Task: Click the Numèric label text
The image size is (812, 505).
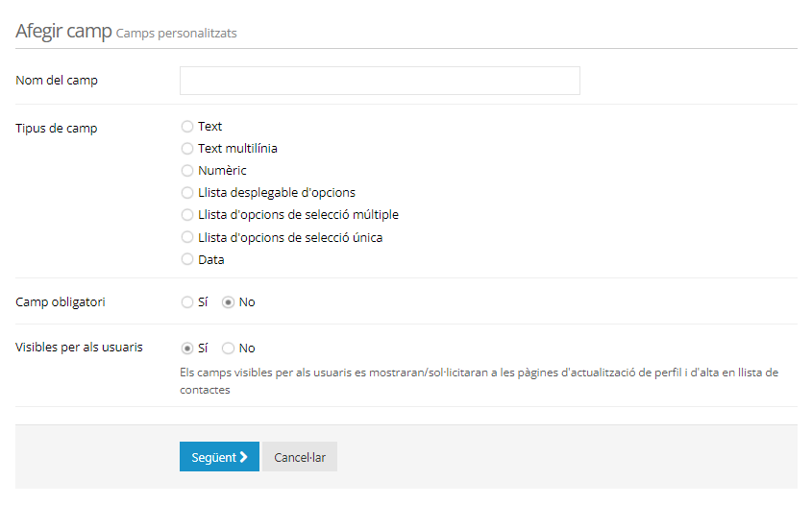Action: [222, 170]
